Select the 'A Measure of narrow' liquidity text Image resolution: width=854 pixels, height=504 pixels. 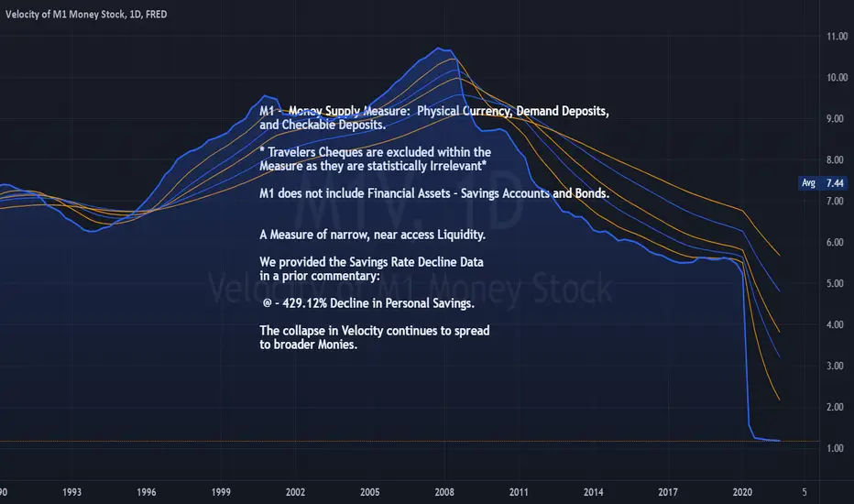pos(372,235)
